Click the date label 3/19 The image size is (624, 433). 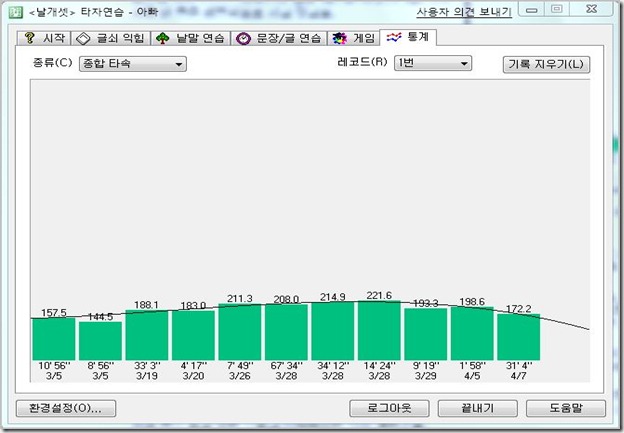click(x=147, y=376)
